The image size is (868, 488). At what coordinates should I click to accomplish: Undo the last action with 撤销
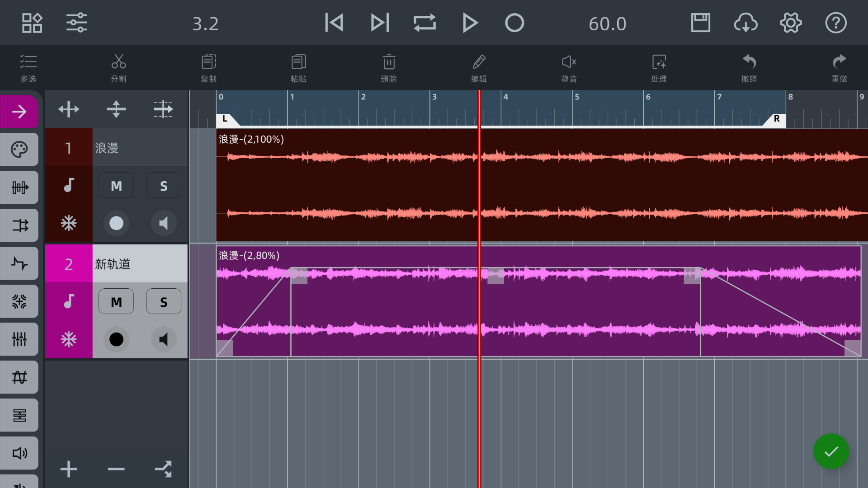tap(749, 67)
